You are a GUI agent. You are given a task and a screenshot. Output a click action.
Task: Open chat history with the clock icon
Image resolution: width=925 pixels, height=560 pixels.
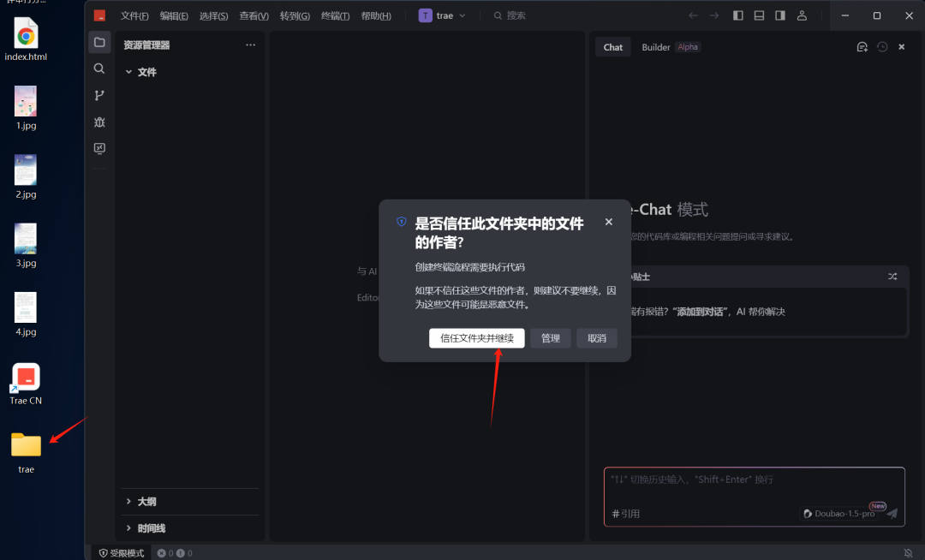(881, 47)
